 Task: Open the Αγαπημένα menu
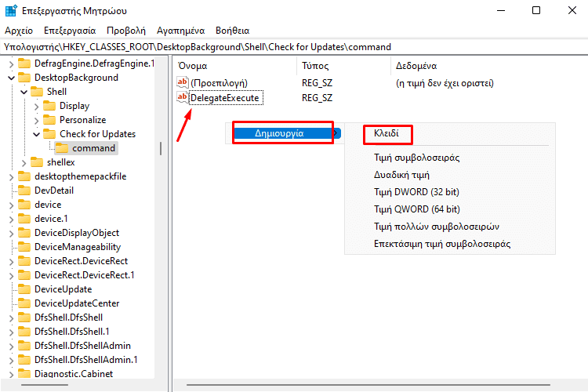tap(181, 31)
